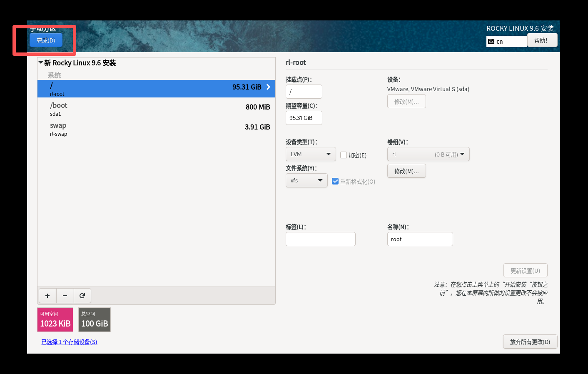Toggle the 加密(E) encryption checkbox
588x374 pixels.
pos(344,155)
